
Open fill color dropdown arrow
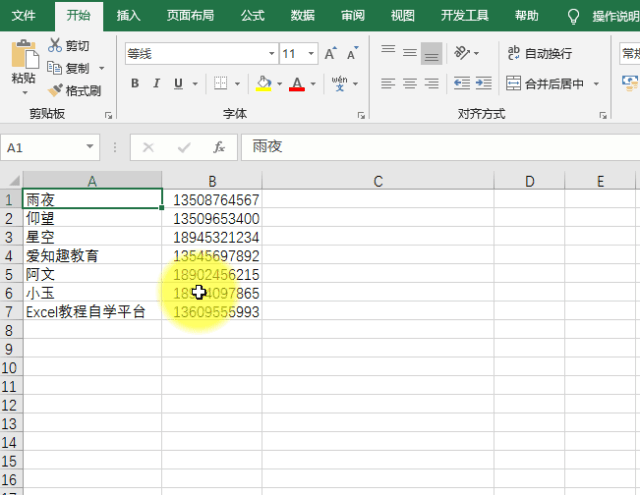(280, 84)
